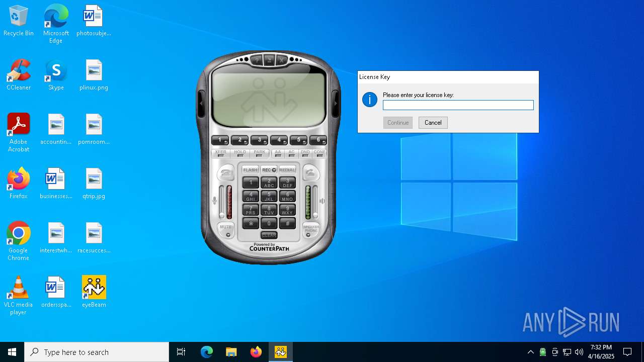Open the left side drawer arrow on the softphone

click(x=201, y=103)
